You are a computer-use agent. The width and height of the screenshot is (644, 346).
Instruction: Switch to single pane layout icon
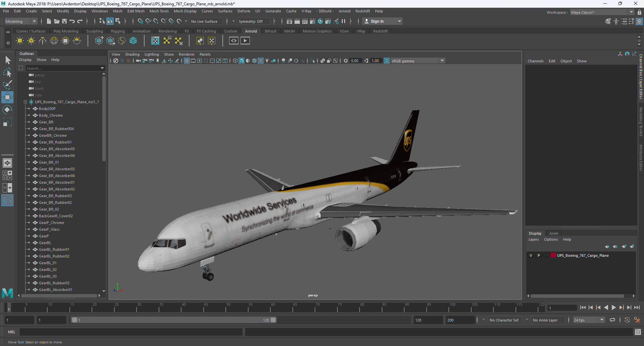point(7,163)
